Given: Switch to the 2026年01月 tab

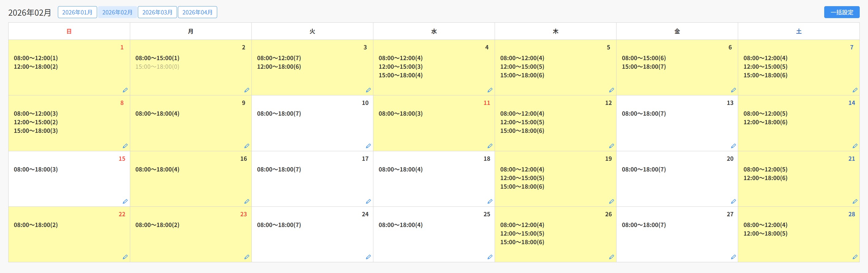Looking at the screenshot, I should point(77,12).
